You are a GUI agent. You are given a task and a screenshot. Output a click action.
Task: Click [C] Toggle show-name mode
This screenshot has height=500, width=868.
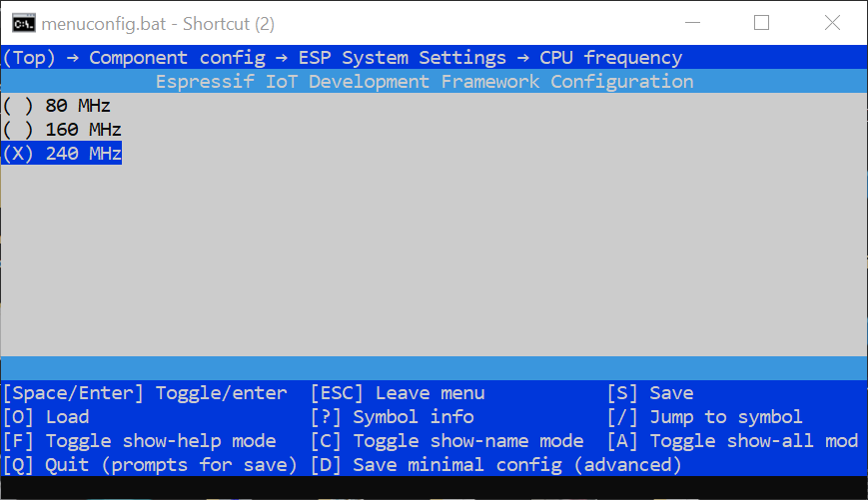[446, 441]
